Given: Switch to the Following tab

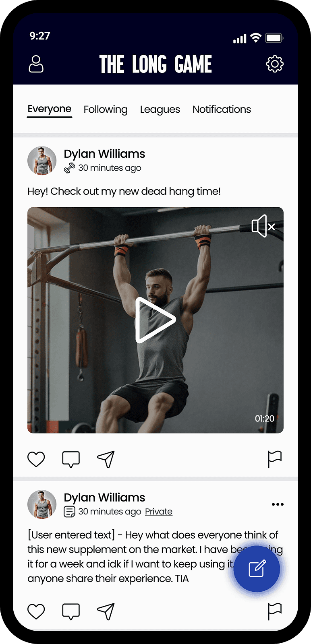Looking at the screenshot, I should (x=106, y=109).
